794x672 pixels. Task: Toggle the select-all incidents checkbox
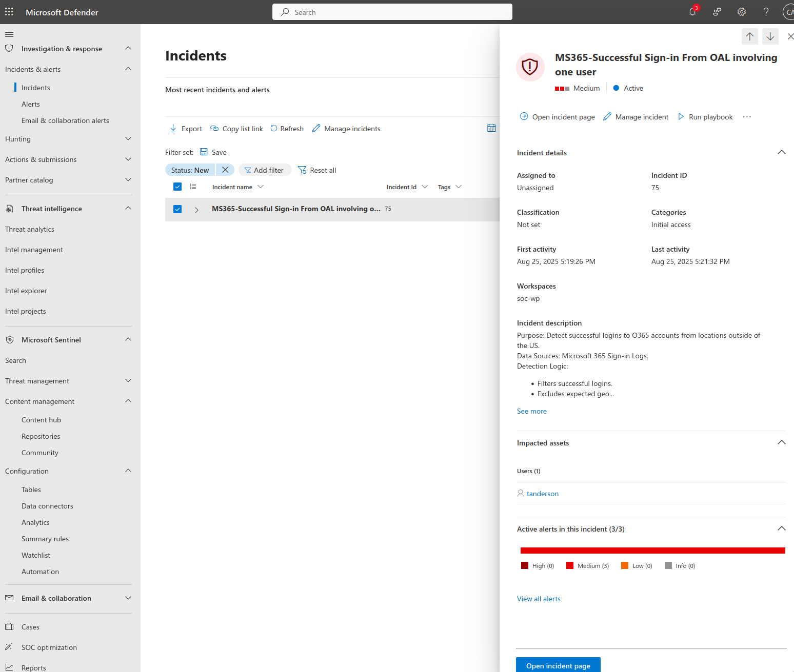177,187
